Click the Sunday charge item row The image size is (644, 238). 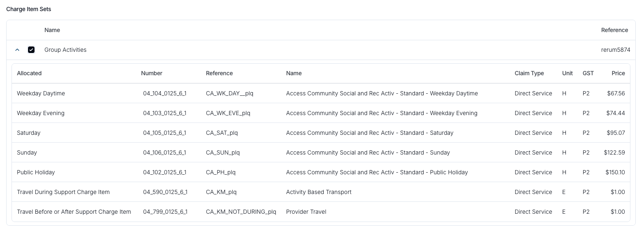pyautogui.click(x=321, y=153)
